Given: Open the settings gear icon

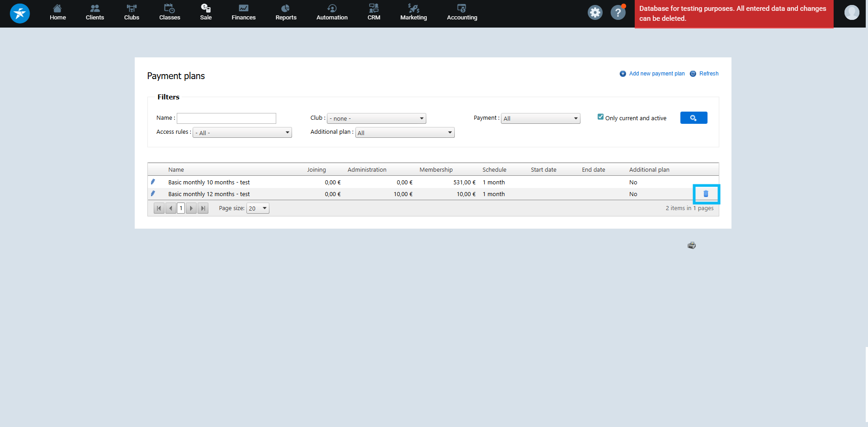Looking at the screenshot, I should click(595, 13).
